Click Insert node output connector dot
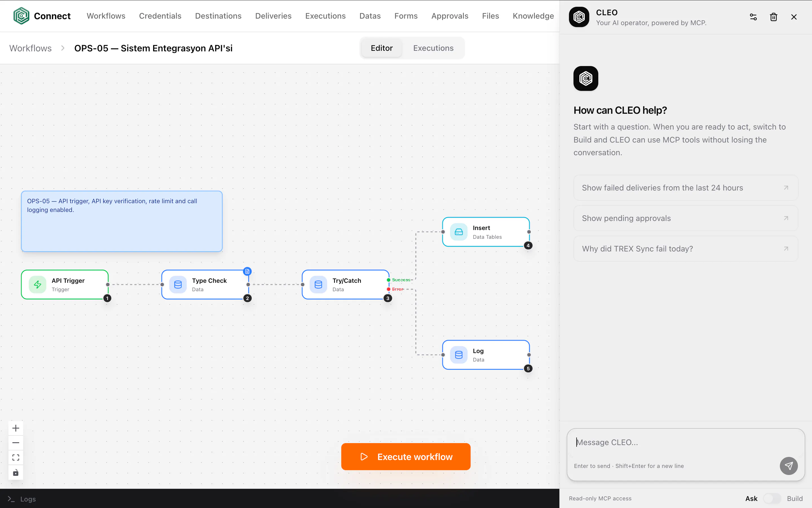812x508 pixels. pos(529,232)
